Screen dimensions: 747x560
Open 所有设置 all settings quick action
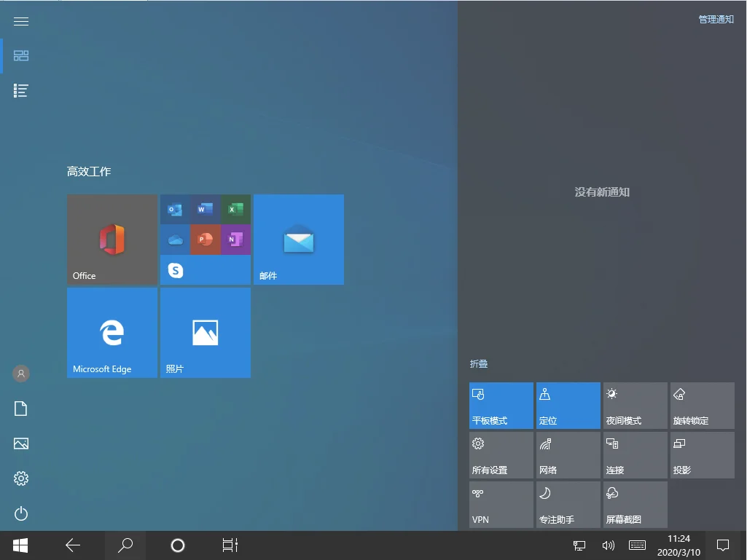coord(501,455)
